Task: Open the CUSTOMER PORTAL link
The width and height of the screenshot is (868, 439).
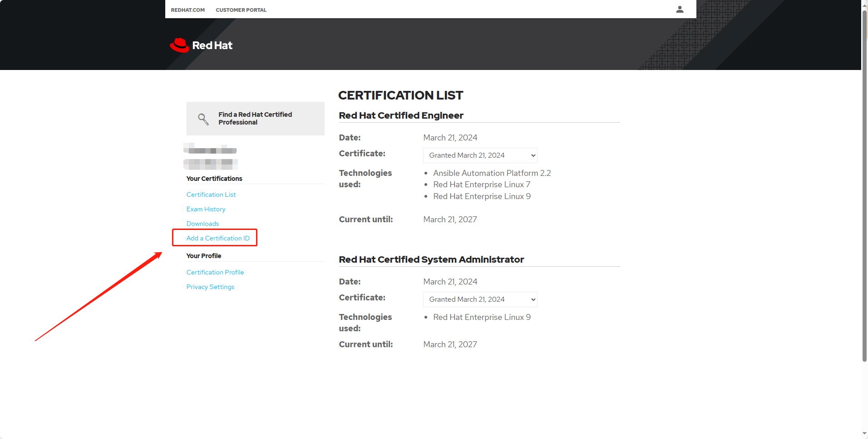Action: click(x=241, y=10)
